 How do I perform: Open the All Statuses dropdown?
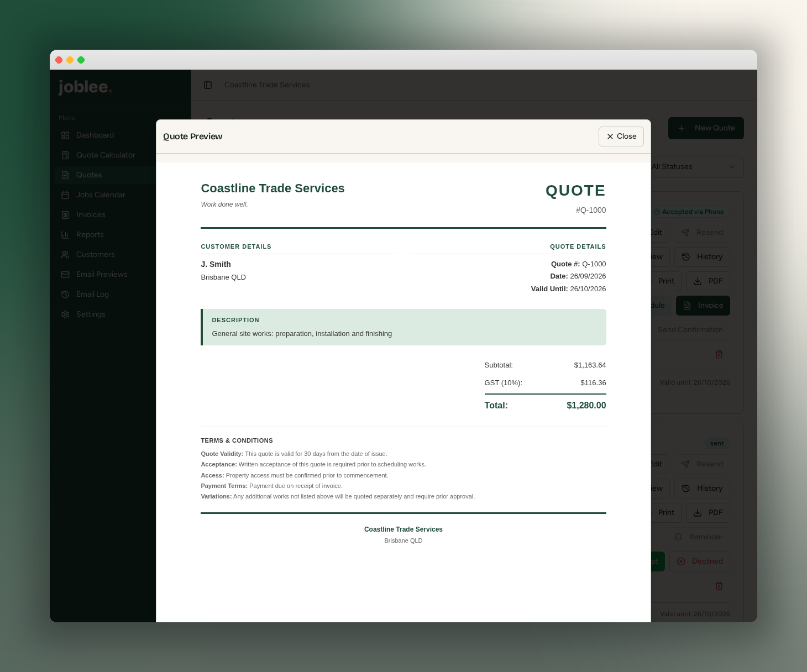tap(697, 167)
